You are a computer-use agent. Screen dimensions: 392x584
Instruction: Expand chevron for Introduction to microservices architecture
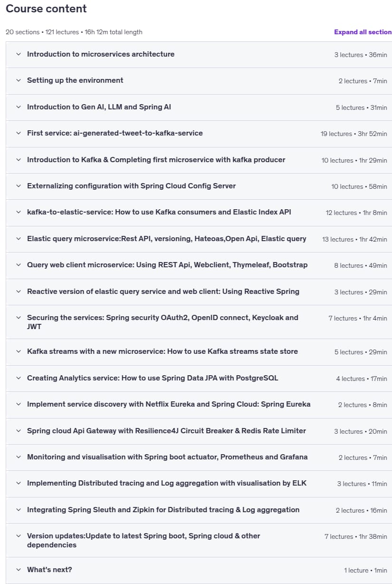coord(19,54)
